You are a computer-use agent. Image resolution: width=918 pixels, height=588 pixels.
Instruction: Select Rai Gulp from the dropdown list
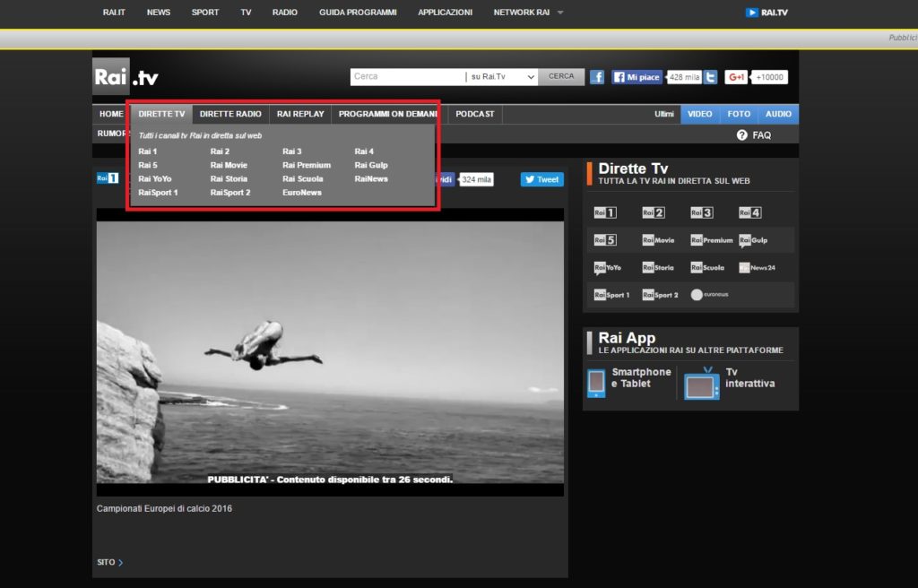pos(371,165)
